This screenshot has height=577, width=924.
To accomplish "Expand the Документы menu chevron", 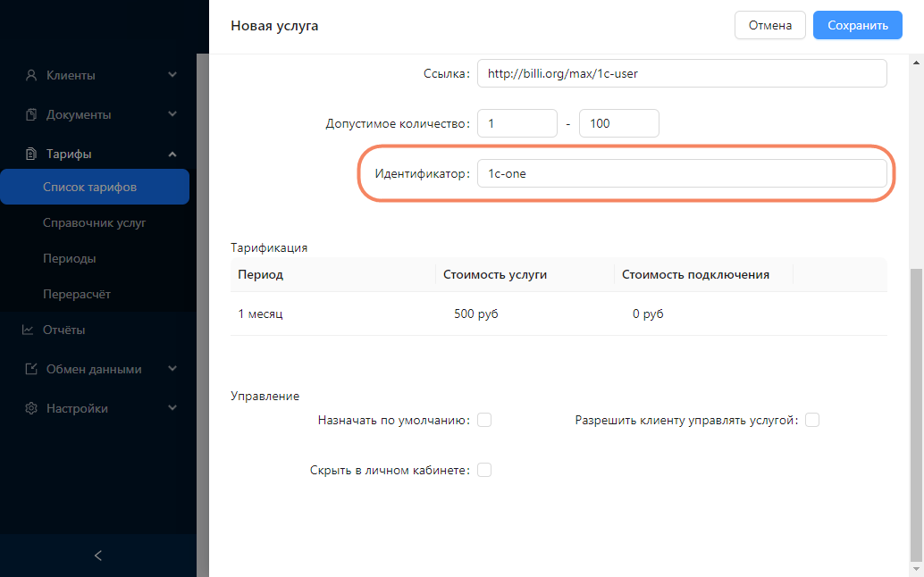I will pos(172,114).
